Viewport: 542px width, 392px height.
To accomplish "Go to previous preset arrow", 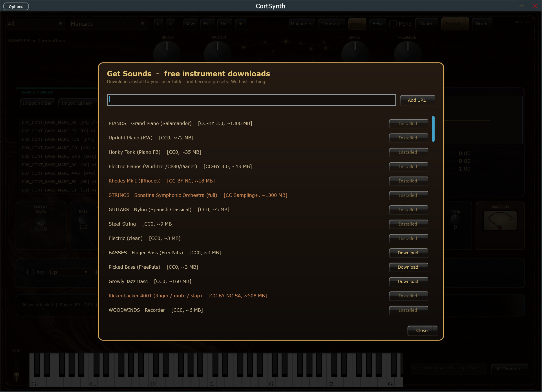I will 158,24.
